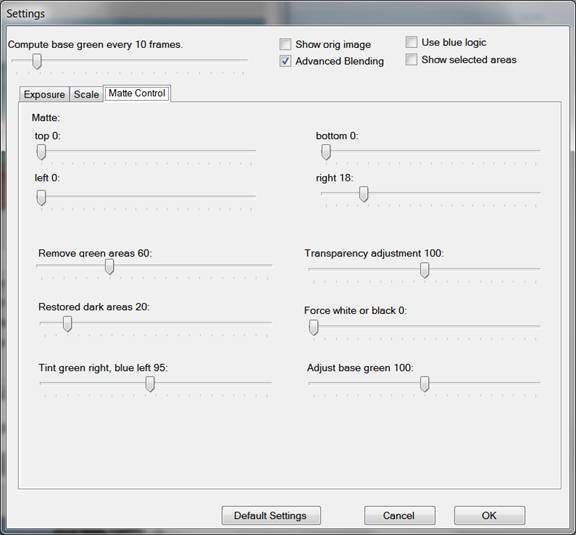This screenshot has height=535, width=576.
Task: Click the Transparency adjustment slider handle
Action: (x=424, y=270)
